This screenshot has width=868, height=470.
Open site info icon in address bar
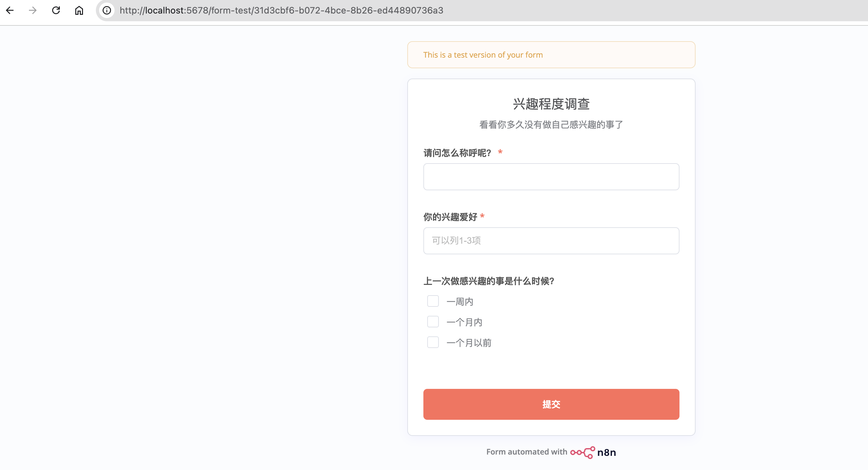point(107,10)
